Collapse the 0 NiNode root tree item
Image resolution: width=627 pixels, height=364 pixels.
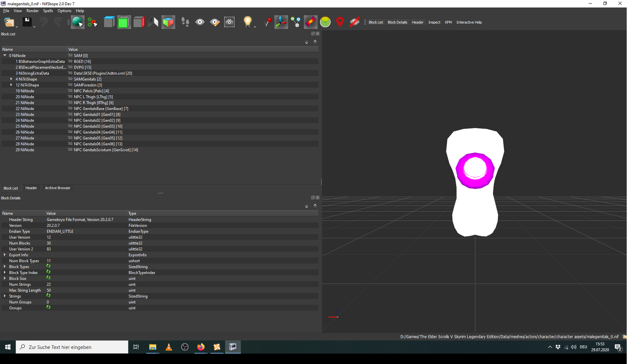(5, 55)
